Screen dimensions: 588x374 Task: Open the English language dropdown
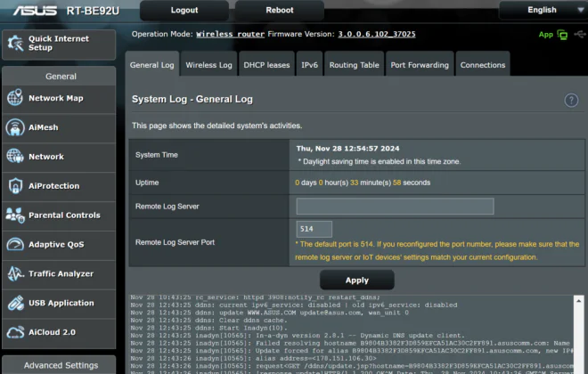coord(543,10)
